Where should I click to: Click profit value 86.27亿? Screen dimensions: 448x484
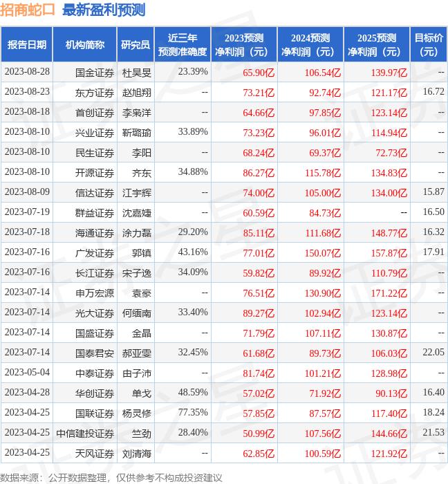tap(259, 173)
